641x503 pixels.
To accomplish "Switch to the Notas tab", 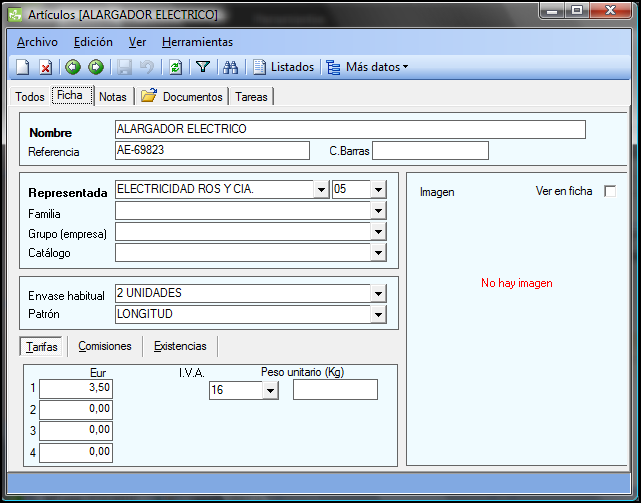I will pos(113,97).
